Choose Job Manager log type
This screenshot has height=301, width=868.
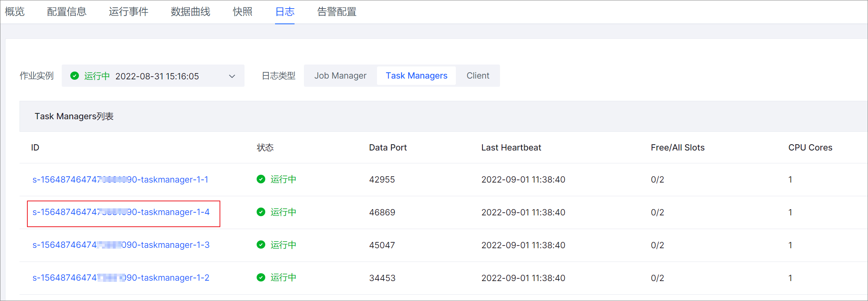[x=340, y=76]
